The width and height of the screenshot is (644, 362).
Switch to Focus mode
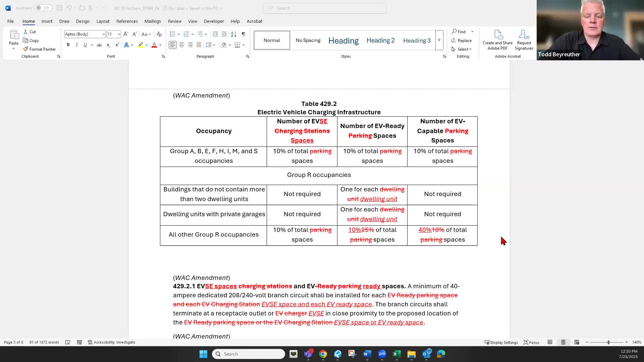pos(532,342)
